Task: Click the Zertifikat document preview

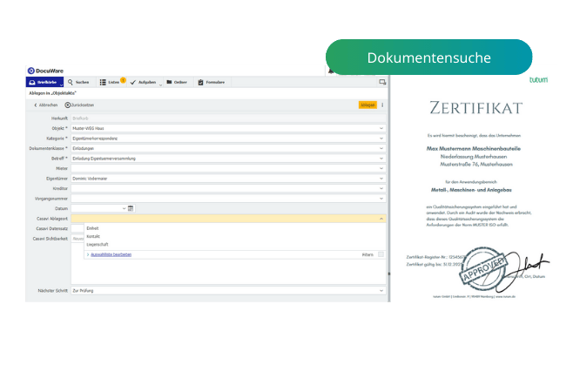Action: point(475,191)
